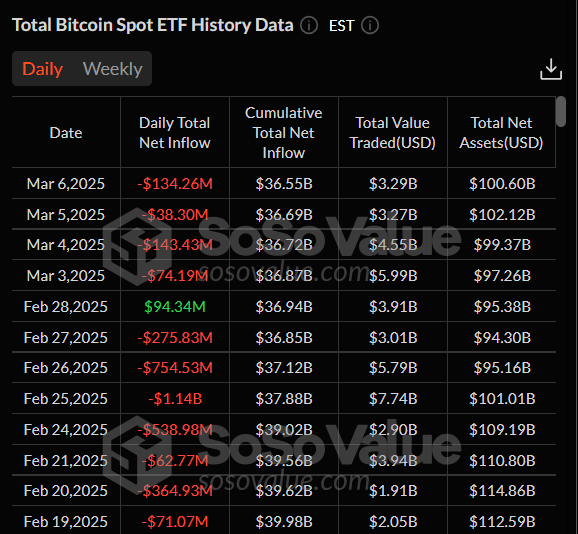Click the info icon beside the table title
The height and width of the screenshot is (534, 578).
[x=309, y=25]
